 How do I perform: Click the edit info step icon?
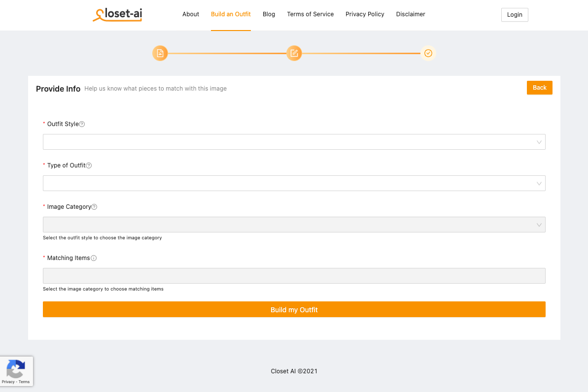294,53
